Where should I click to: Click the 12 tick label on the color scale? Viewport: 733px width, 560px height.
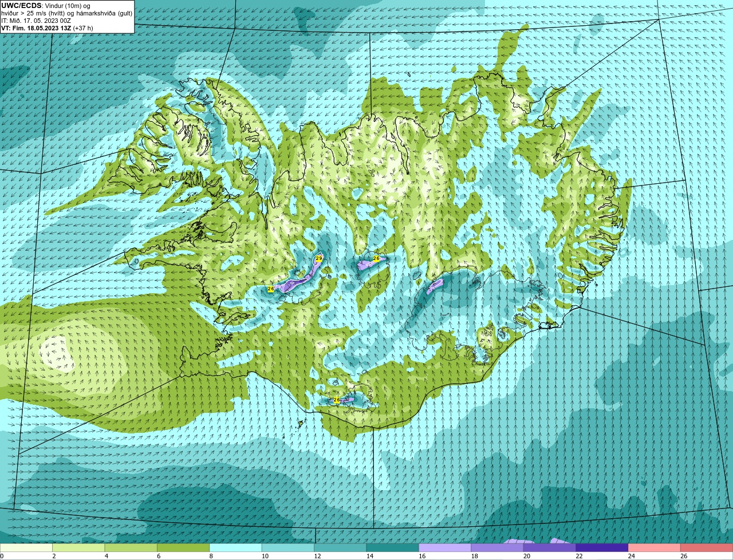click(x=317, y=556)
